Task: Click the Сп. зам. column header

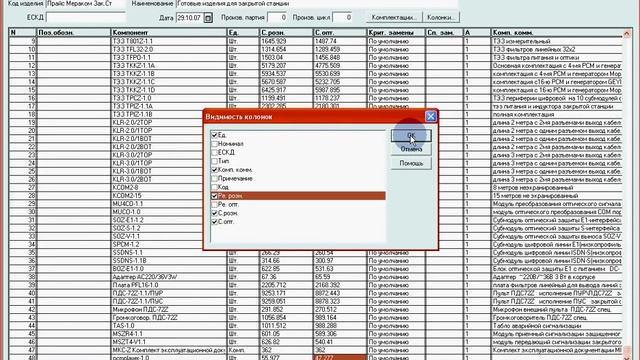Action: pos(444,33)
